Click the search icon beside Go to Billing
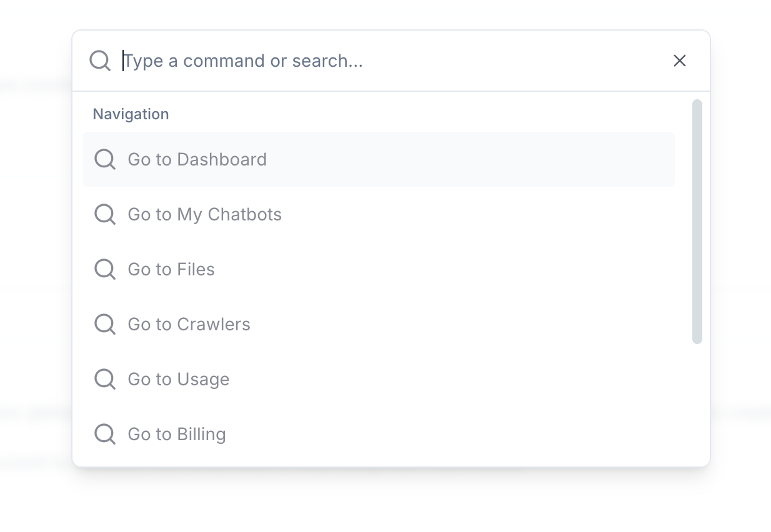The height and width of the screenshot is (532, 771). click(x=104, y=434)
